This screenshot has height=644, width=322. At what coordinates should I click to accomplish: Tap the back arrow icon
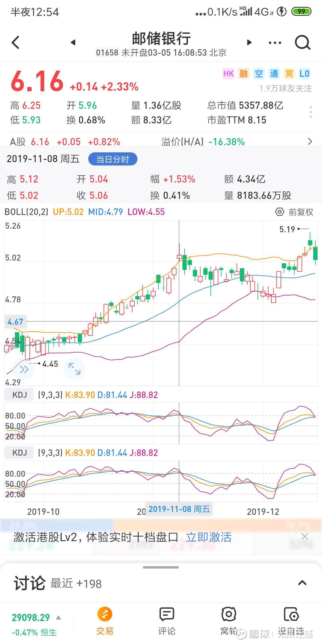16,42
